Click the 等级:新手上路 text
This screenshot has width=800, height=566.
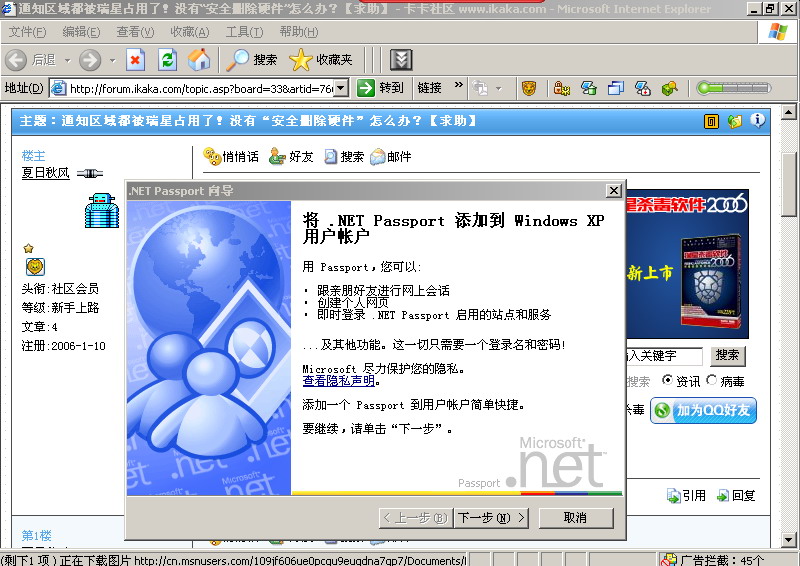click(60, 307)
